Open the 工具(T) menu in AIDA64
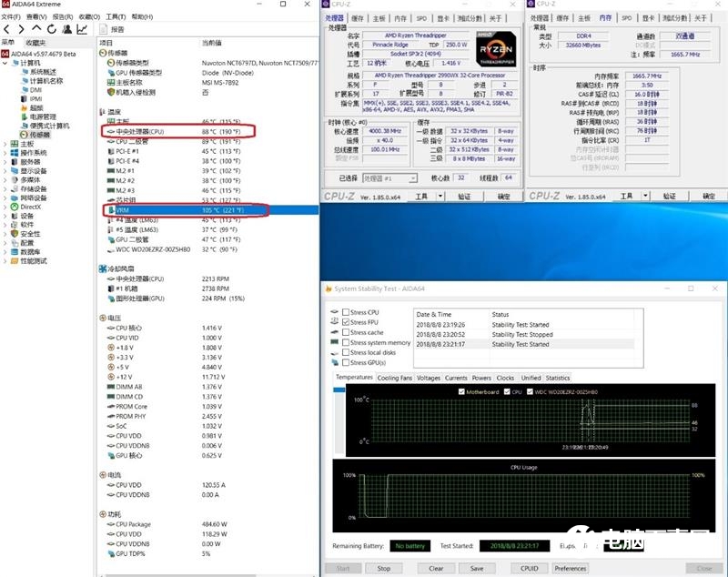Viewport: 728px width, 577px height. pyautogui.click(x=116, y=16)
